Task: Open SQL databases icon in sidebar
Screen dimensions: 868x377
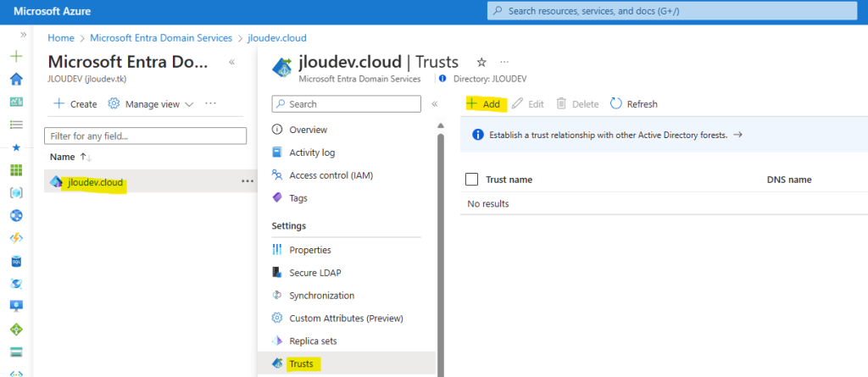Action: (17, 261)
